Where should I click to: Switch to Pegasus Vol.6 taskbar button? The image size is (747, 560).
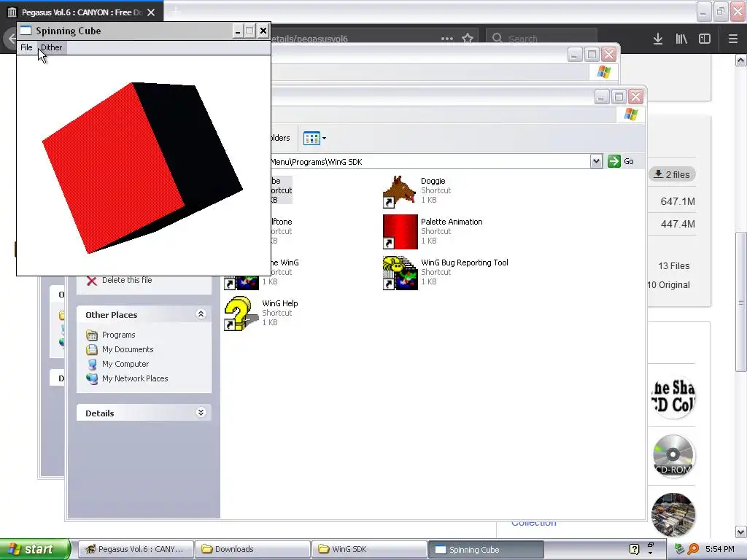point(136,549)
